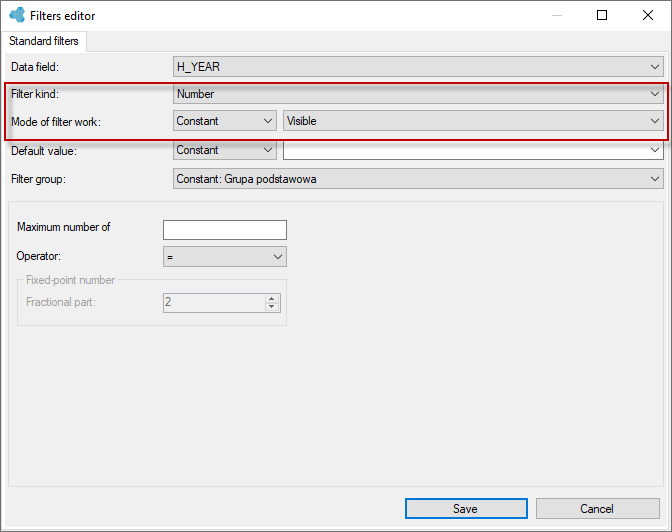Click the Mode of filter work label
The image size is (672, 532).
pyautogui.click(x=56, y=122)
